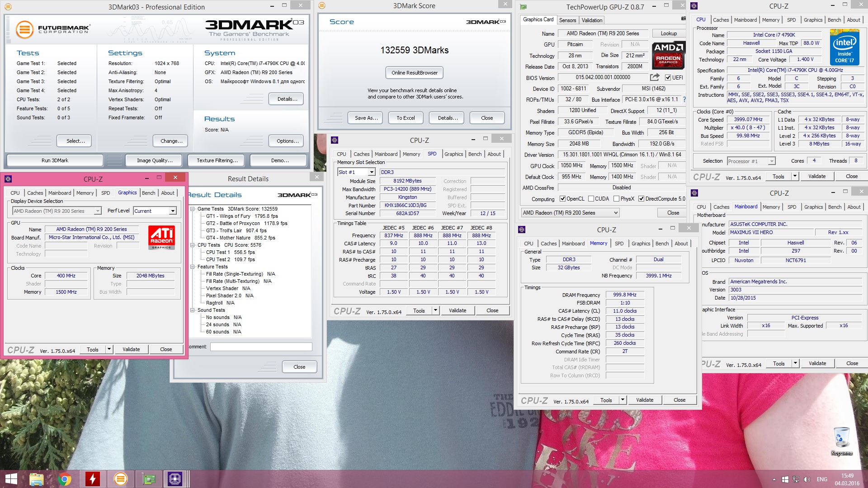Toggle the UEFI checkbox in GPU-Z
Image resolution: width=868 pixels, height=488 pixels.
tap(668, 78)
